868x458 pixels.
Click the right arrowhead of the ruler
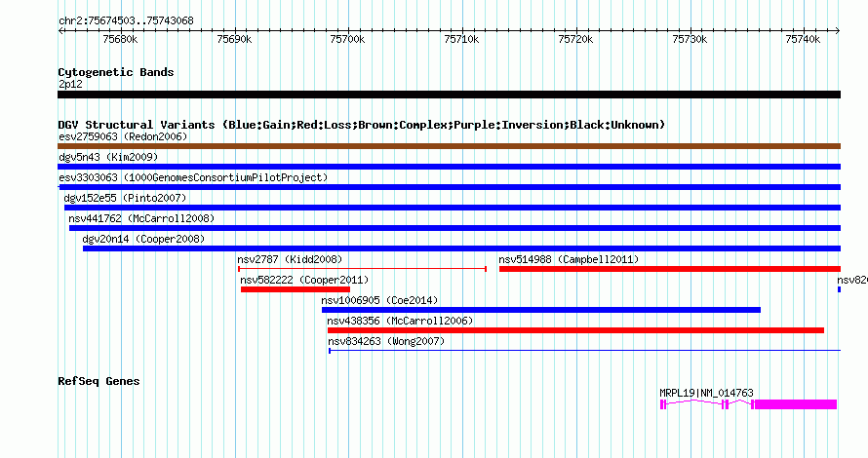tap(838, 31)
